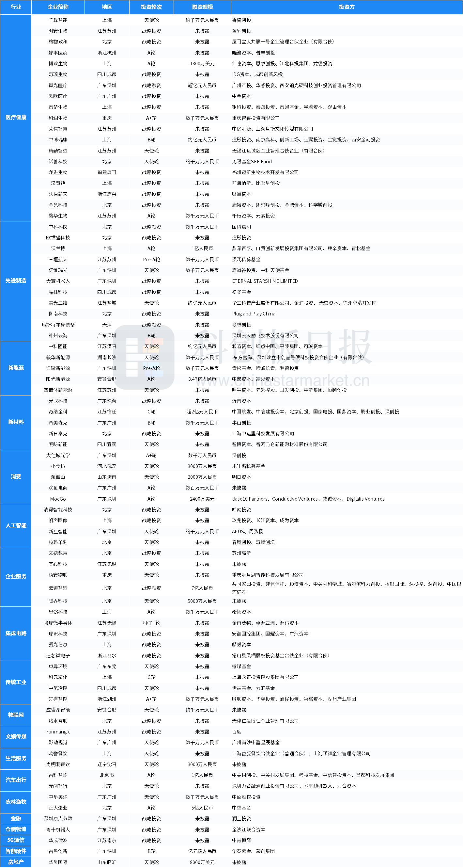Select company name 四面体新能源

(58, 390)
